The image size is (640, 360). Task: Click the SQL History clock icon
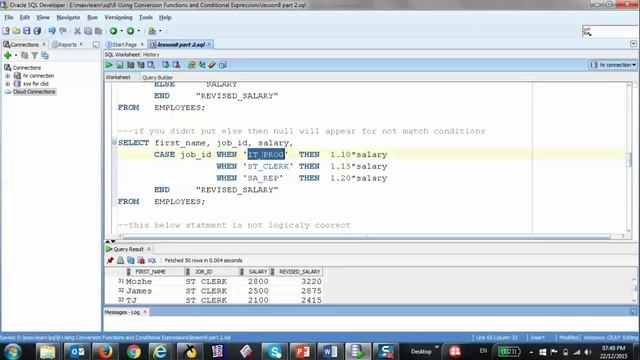(x=222, y=65)
